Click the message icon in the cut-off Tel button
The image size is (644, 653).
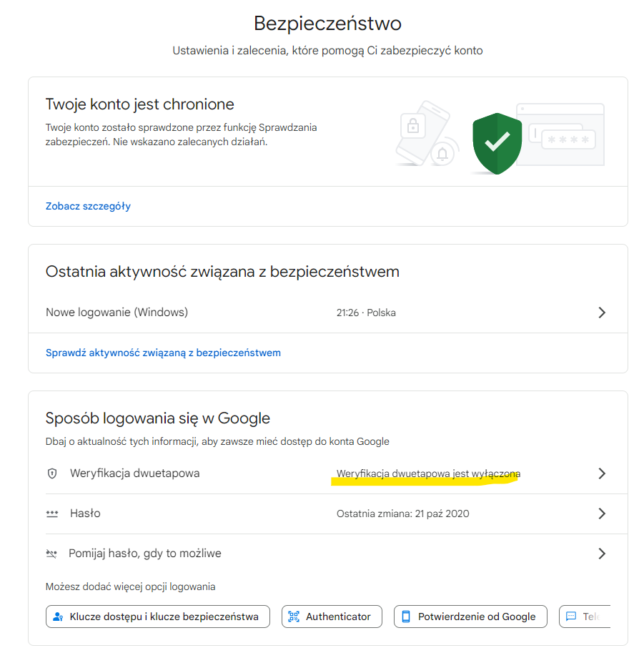[571, 617]
